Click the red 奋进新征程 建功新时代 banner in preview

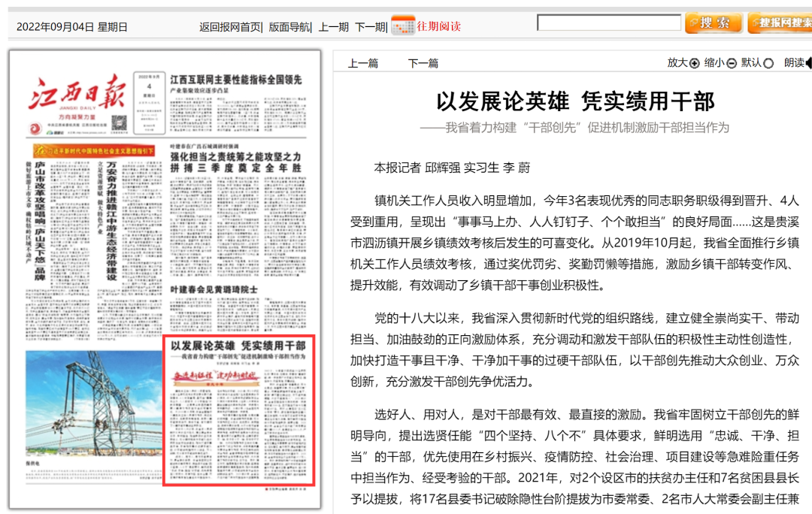pos(216,376)
